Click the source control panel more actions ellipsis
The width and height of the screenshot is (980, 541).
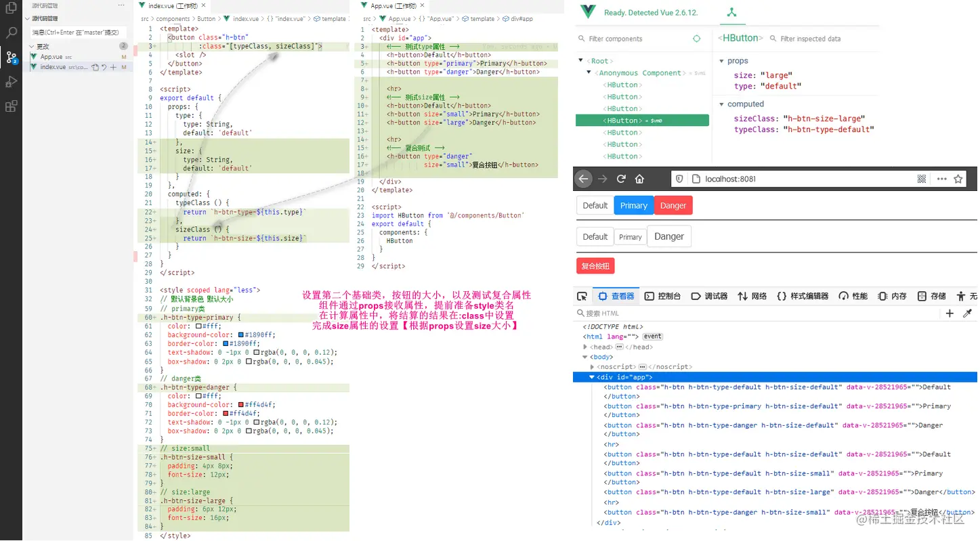click(121, 5)
